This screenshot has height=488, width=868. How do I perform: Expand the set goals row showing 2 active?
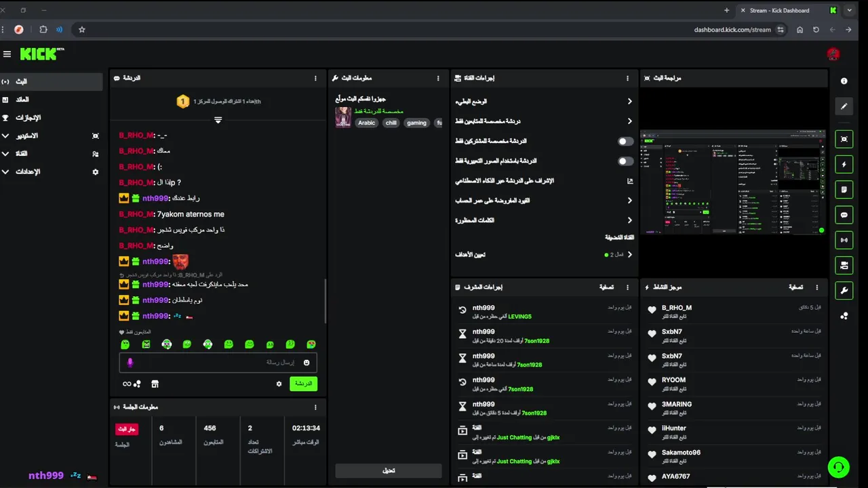click(x=545, y=255)
